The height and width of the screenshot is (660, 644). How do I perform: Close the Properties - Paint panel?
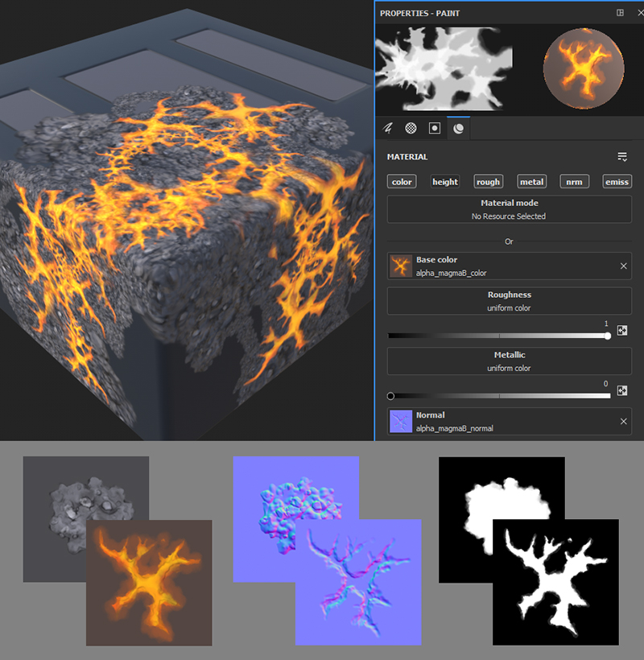[640, 13]
